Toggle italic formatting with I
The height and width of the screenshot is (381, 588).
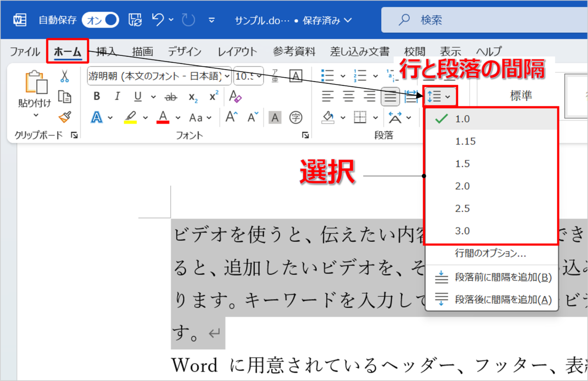117,97
